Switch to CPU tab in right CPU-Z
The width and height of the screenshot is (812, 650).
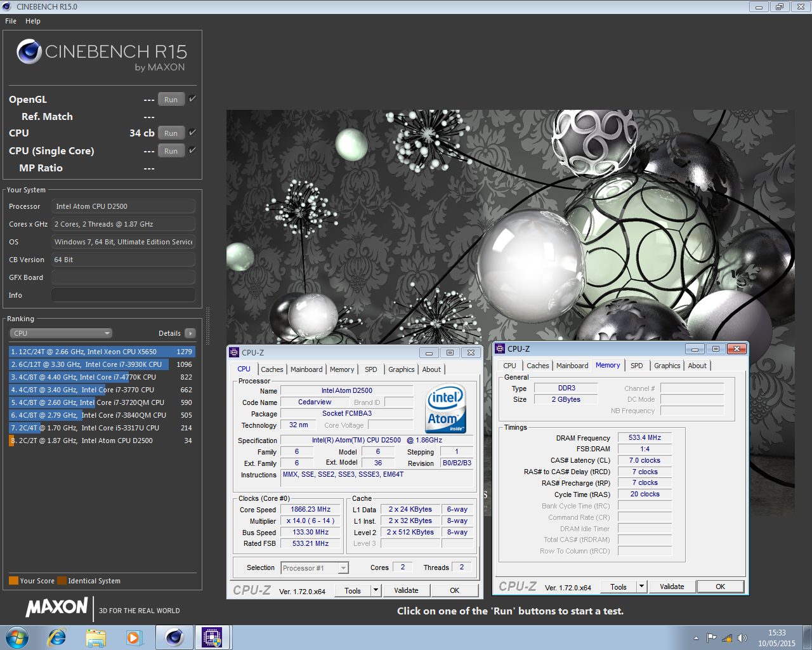coord(509,366)
